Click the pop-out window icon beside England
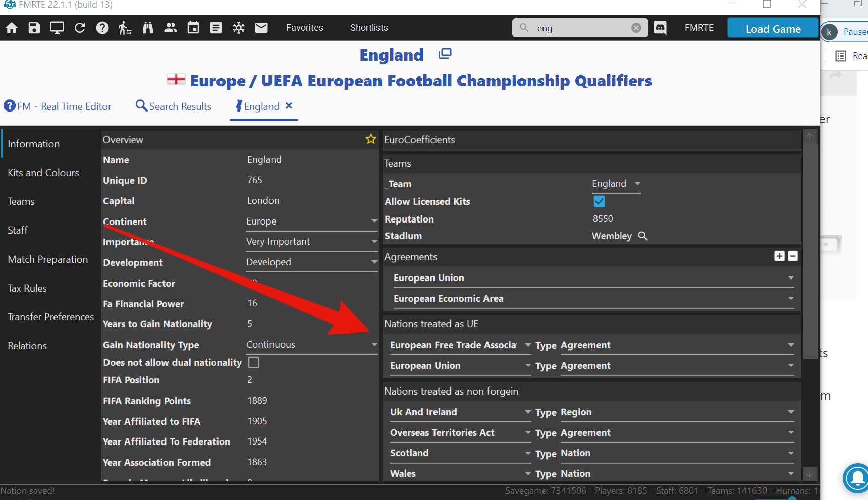The image size is (868, 500). click(x=445, y=53)
